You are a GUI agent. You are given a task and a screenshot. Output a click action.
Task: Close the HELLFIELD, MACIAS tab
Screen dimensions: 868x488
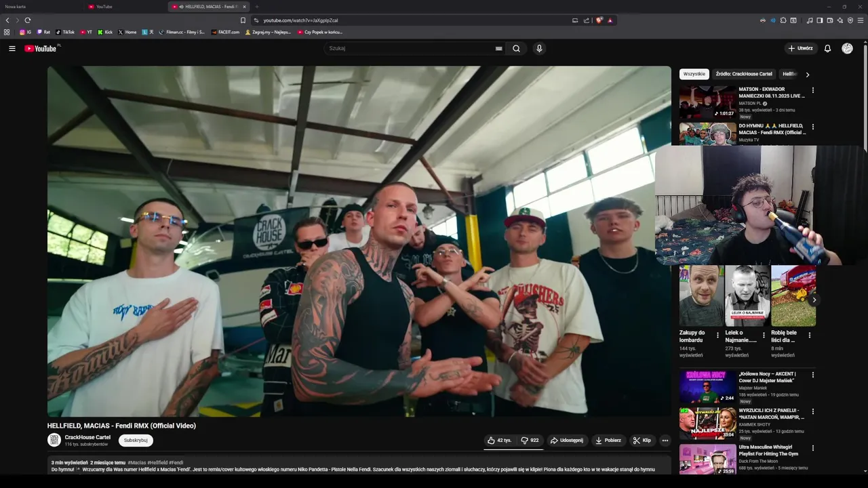coord(244,7)
